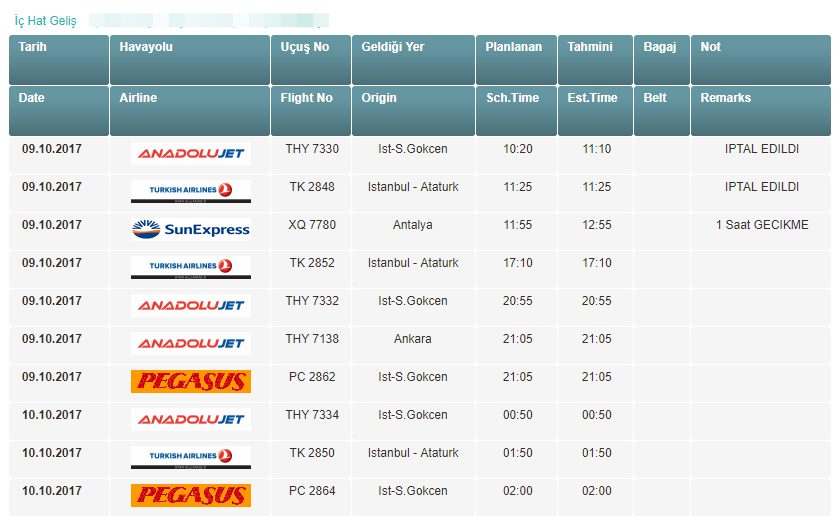The image size is (835, 516).
Task: Click the estimated time 12:55
Action: [x=596, y=225]
